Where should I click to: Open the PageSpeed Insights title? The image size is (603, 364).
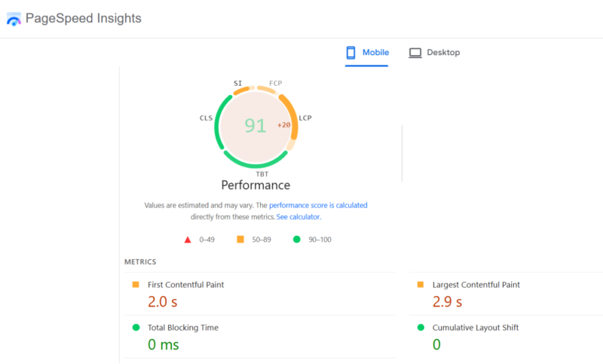84,18
